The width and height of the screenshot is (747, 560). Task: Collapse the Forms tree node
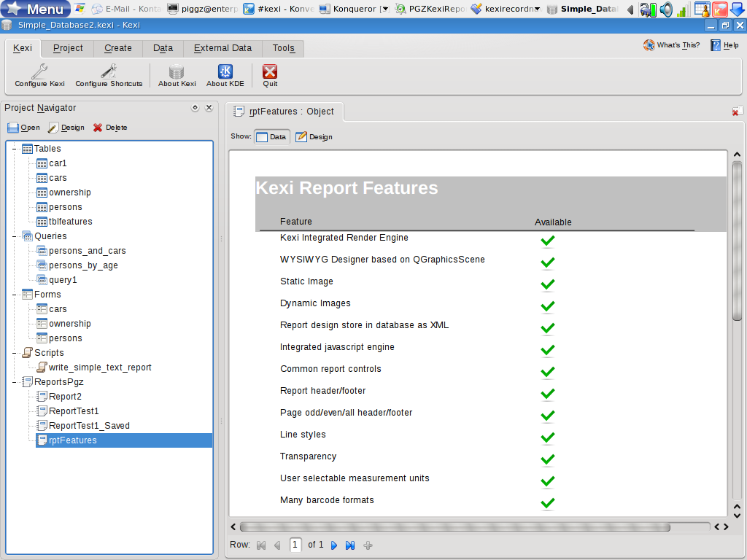pos(15,295)
